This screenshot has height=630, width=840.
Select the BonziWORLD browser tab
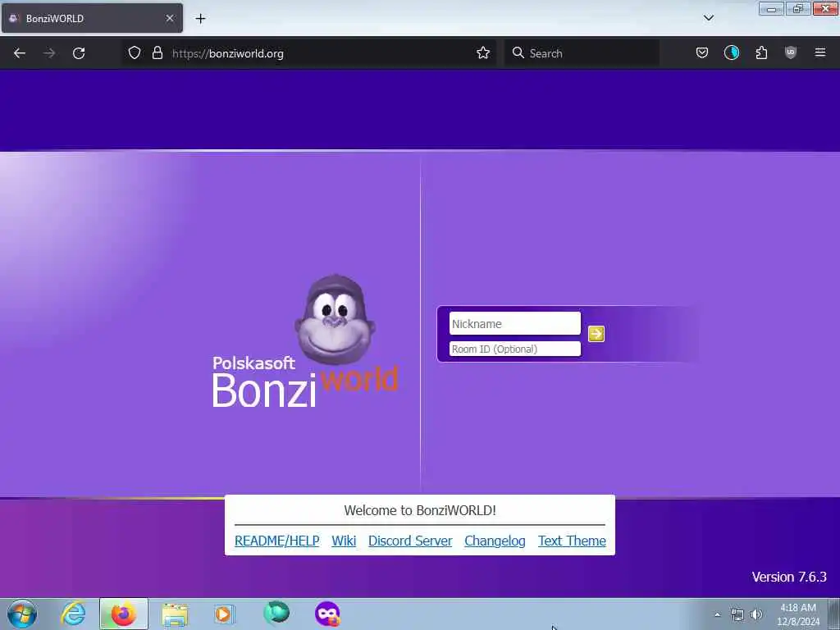[92, 18]
